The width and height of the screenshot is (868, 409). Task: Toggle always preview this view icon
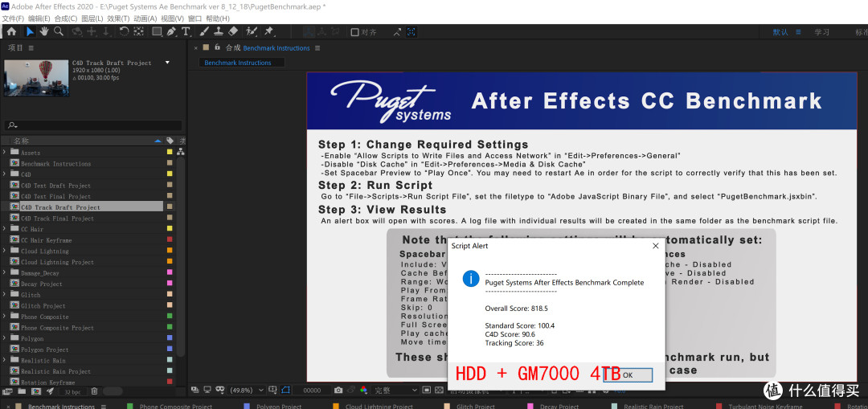pyautogui.click(x=194, y=391)
